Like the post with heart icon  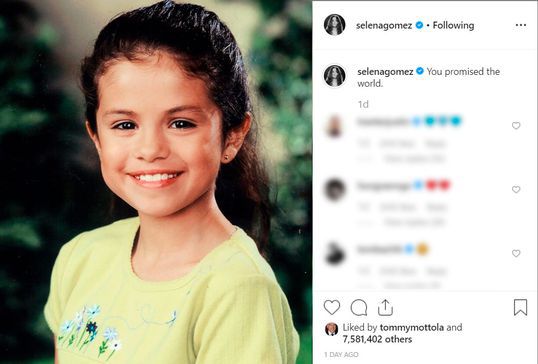[332, 307]
